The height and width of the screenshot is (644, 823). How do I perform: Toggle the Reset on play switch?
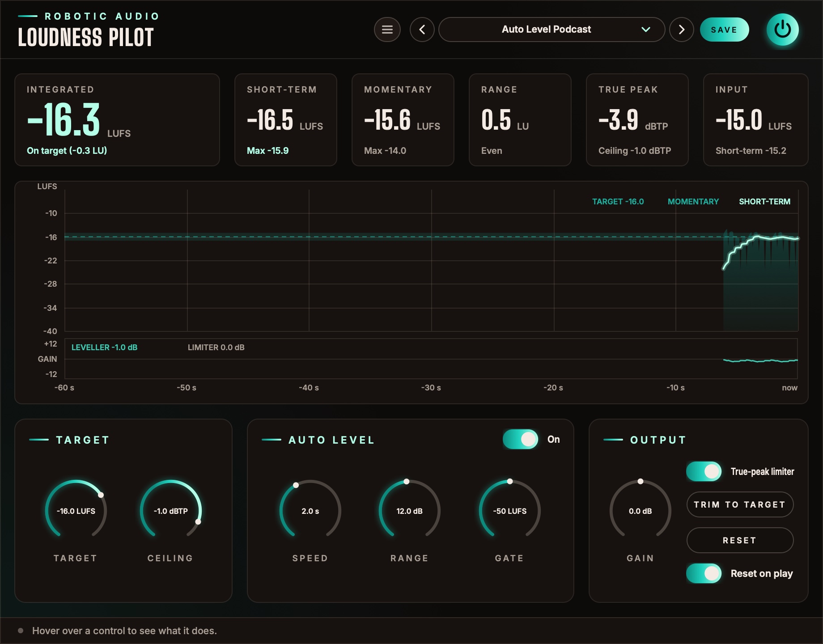click(704, 573)
